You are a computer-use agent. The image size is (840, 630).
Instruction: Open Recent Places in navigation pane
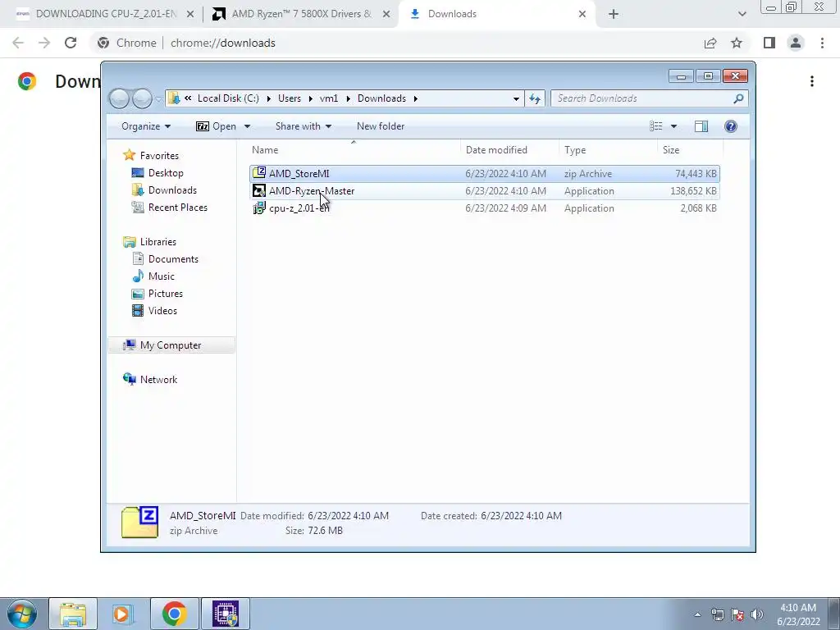177,208
